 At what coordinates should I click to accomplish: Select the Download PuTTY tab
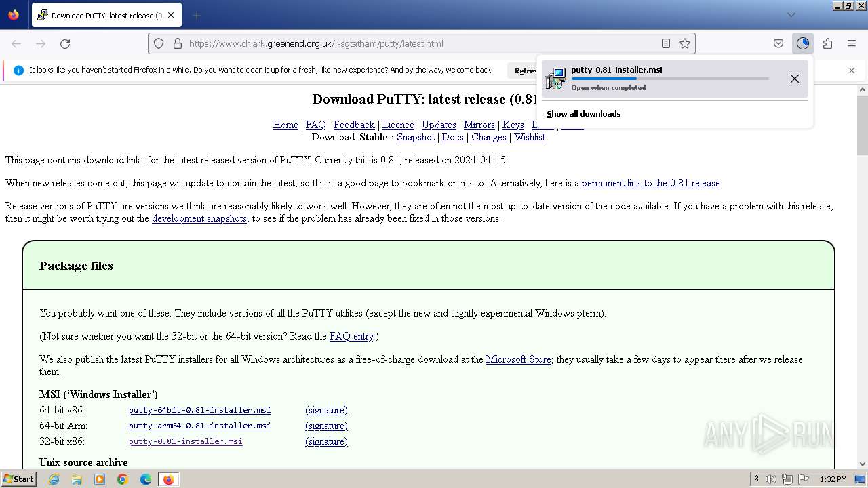(x=106, y=15)
